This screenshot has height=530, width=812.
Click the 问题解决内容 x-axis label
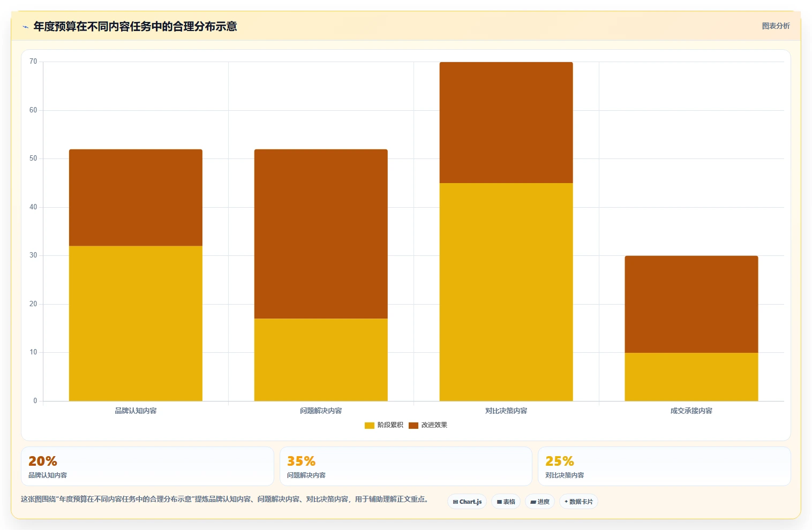321,411
